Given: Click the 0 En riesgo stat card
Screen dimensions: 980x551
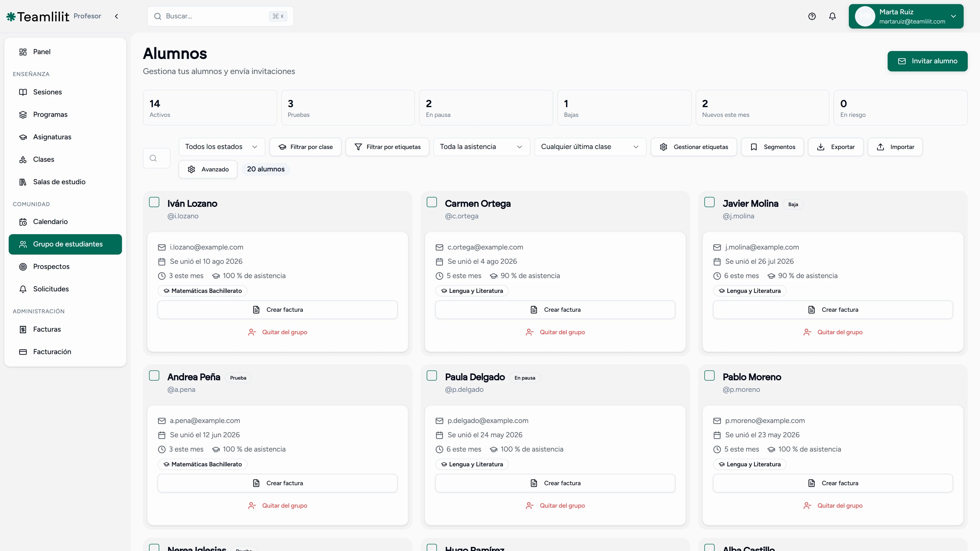Looking at the screenshot, I should (900, 108).
